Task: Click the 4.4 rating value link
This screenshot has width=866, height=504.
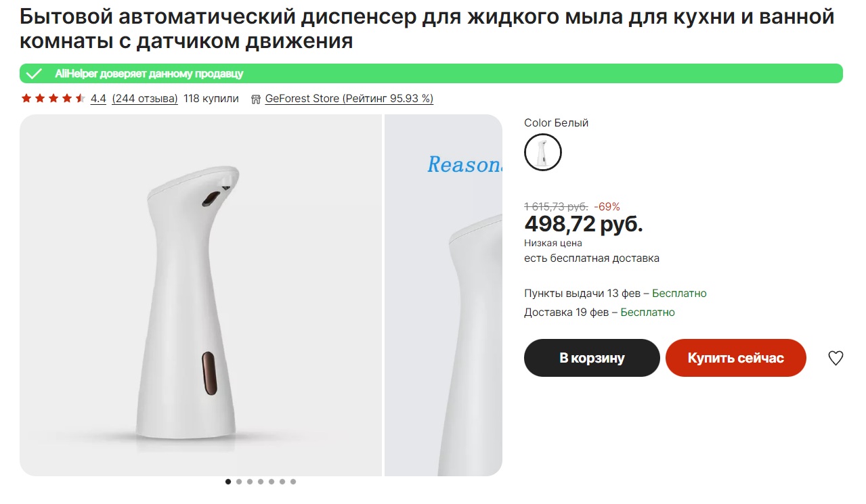Action: click(98, 98)
